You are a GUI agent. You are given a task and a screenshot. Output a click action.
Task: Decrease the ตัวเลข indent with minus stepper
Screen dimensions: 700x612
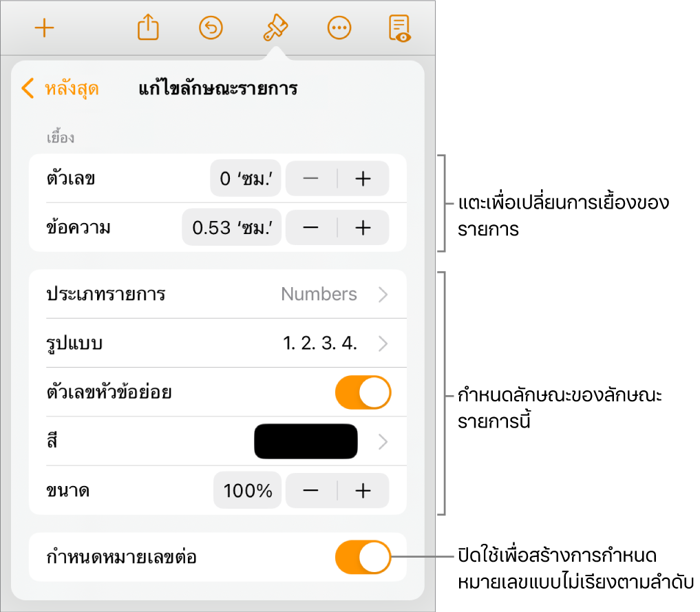[x=311, y=178]
